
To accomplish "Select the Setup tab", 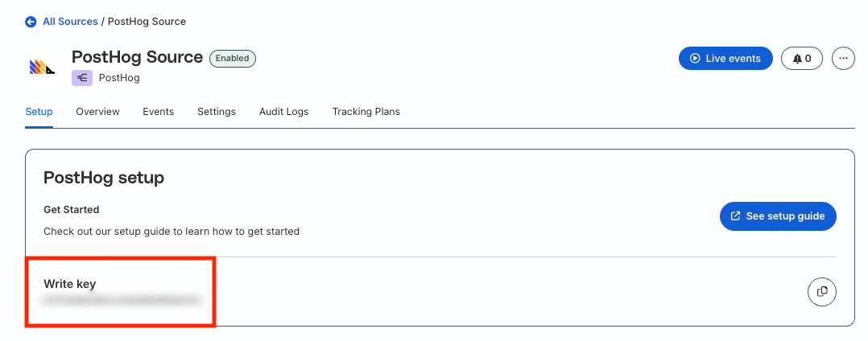I will click(x=39, y=112).
